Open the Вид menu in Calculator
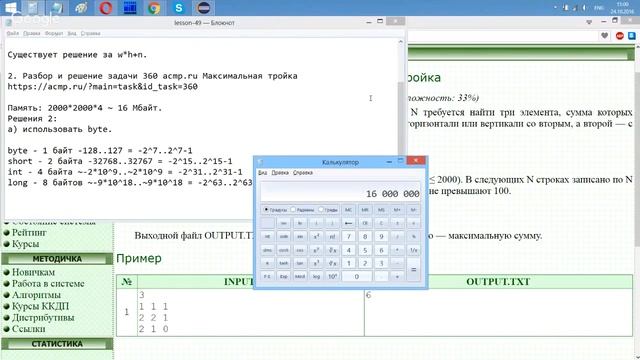This screenshot has width=640, height=360. point(262,173)
